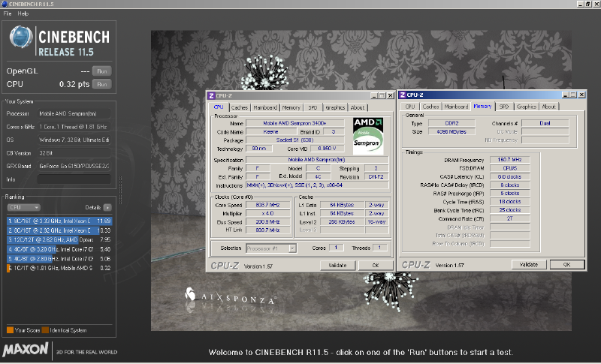The height and width of the screenshot is (364, 601).
Task: Click the right CPU-Z title bar icon
Action: [x=403, y=95]
